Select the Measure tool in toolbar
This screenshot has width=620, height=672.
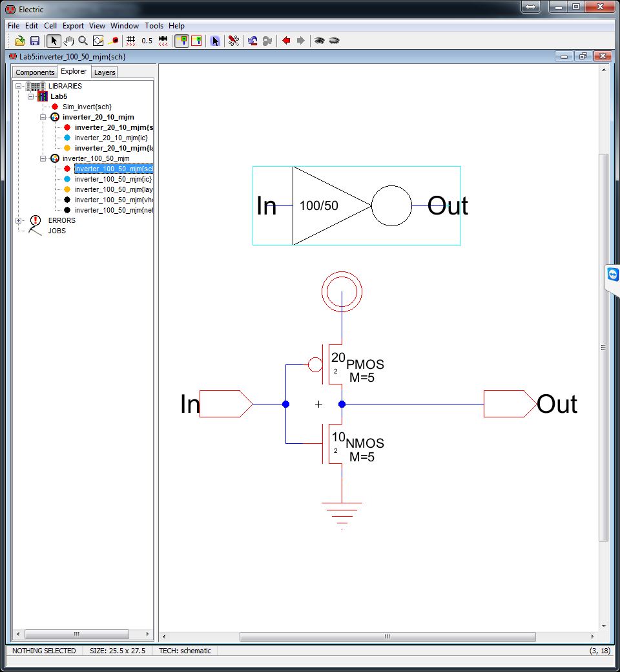[113, 41]
